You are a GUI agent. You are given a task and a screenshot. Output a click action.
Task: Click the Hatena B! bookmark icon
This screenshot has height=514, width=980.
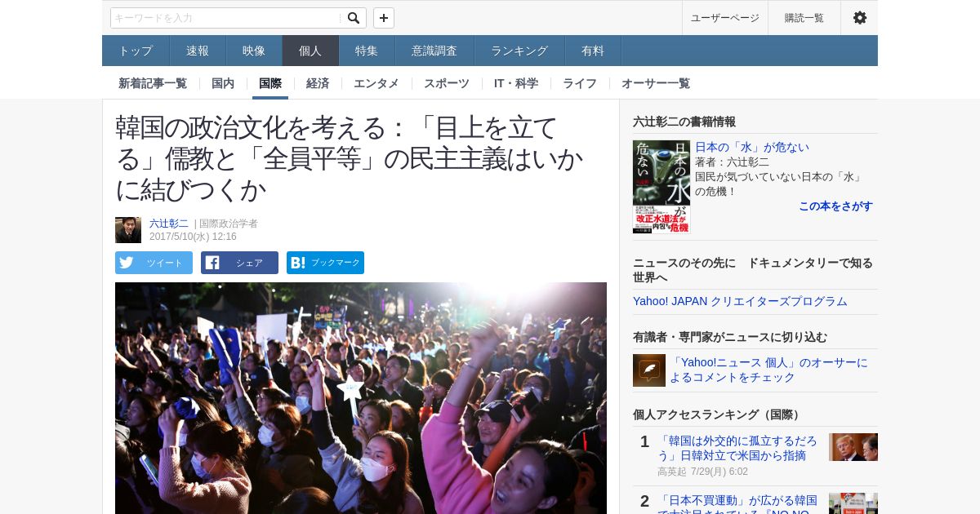coord(298,263)
